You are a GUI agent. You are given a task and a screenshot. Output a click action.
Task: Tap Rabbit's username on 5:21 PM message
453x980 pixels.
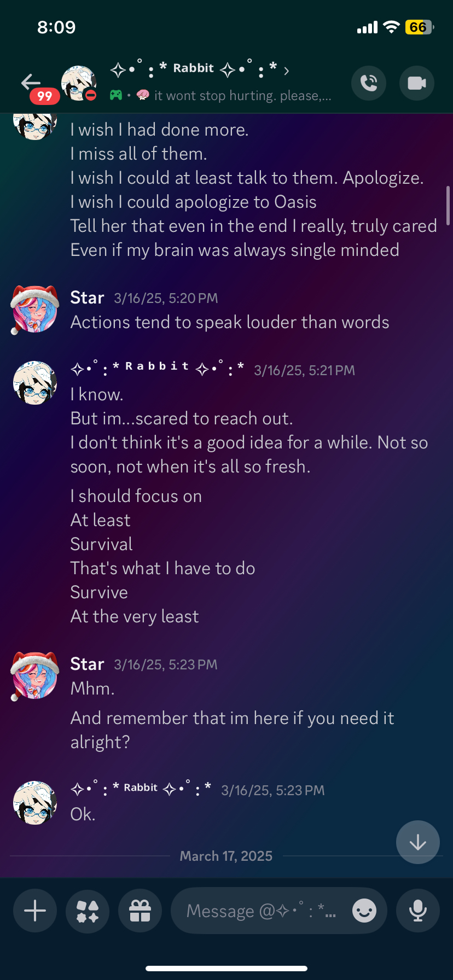tap(158, 367)
